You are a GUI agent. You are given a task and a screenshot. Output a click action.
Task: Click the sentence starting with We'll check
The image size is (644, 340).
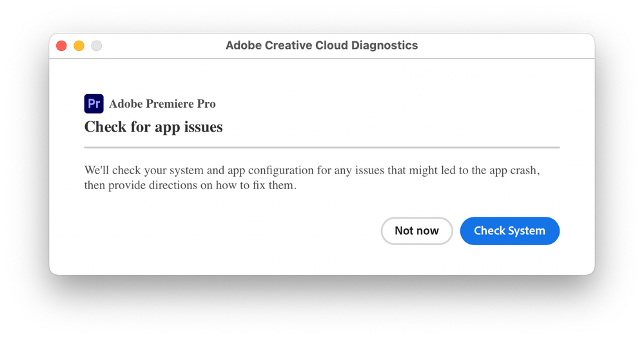tap(311, 172)
